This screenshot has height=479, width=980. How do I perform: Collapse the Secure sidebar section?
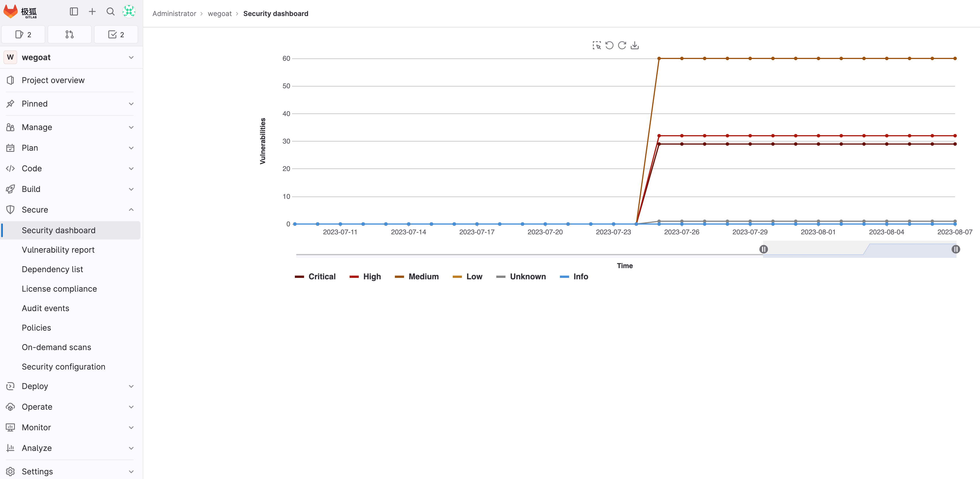click(70, 210)
